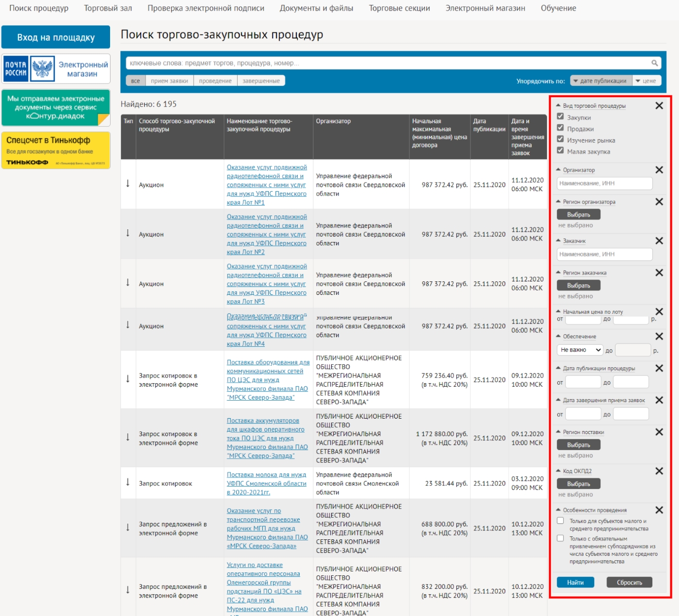This screenshot has width=679, height=616.
Task: Remove the Регион поставки filter with X icon
Action: [659, 432]
